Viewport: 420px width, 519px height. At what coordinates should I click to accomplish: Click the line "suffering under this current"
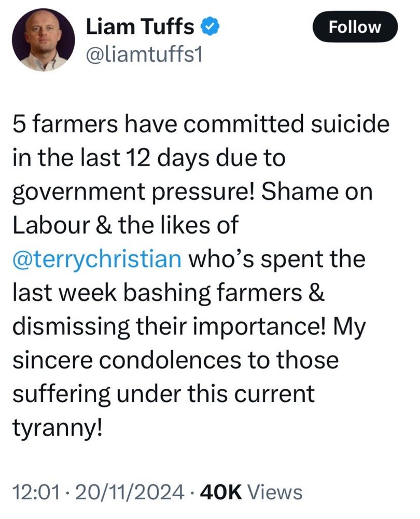[162, 393]
